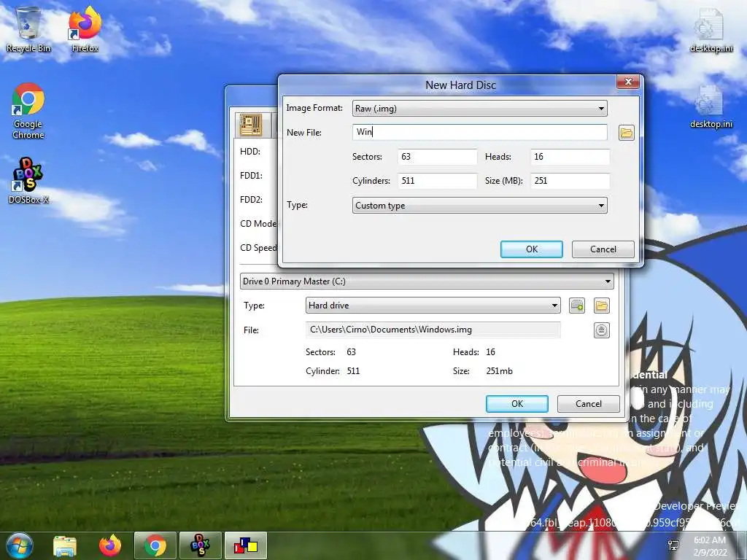This screenshot has height=560, width=747.
Task: Close the New Hard Disc window
Action: pyautogui.click(x=628, y=82)
